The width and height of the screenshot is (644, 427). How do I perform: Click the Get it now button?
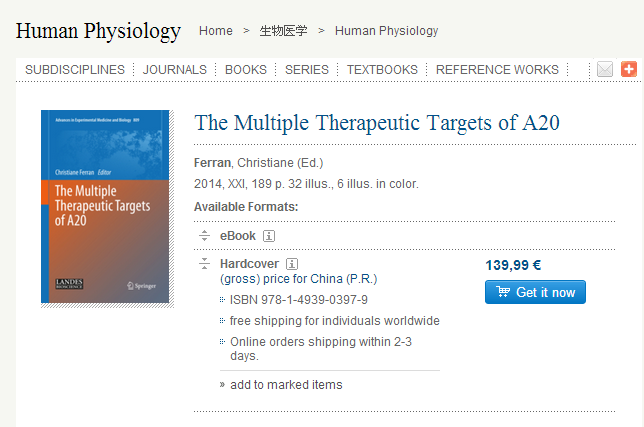[x=535, y=292]
